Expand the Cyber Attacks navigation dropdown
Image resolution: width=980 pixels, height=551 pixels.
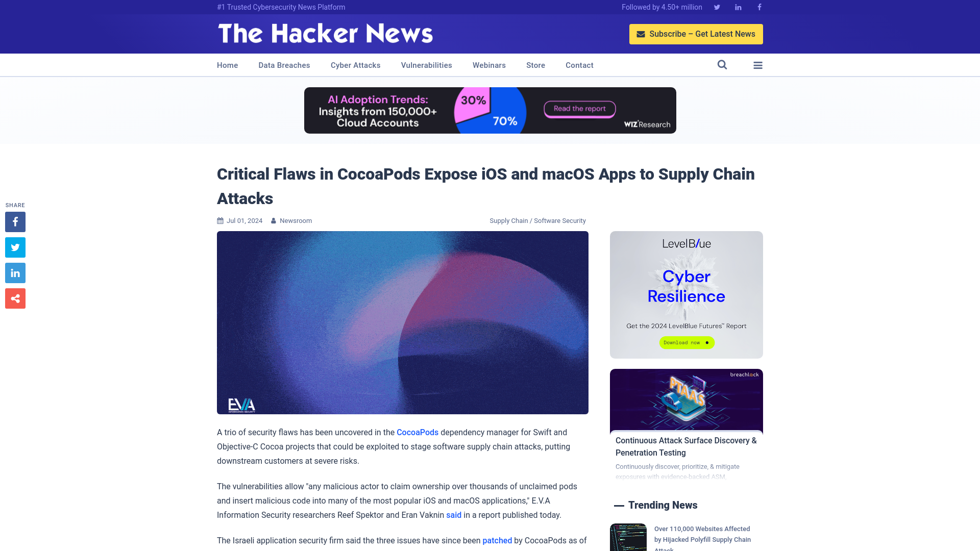pos(355,65)
